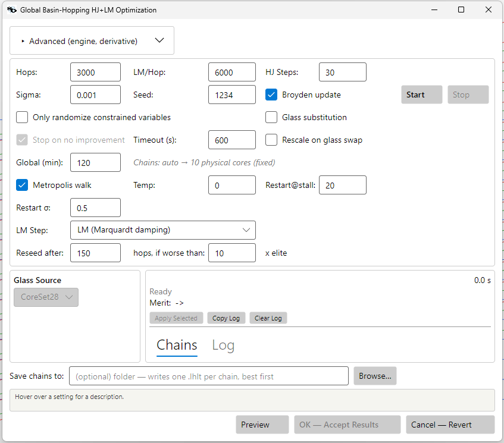The height and width of the screenshot is (443, 504).
Task: Click the application icon in the title bar
Action: coord(12,10)
